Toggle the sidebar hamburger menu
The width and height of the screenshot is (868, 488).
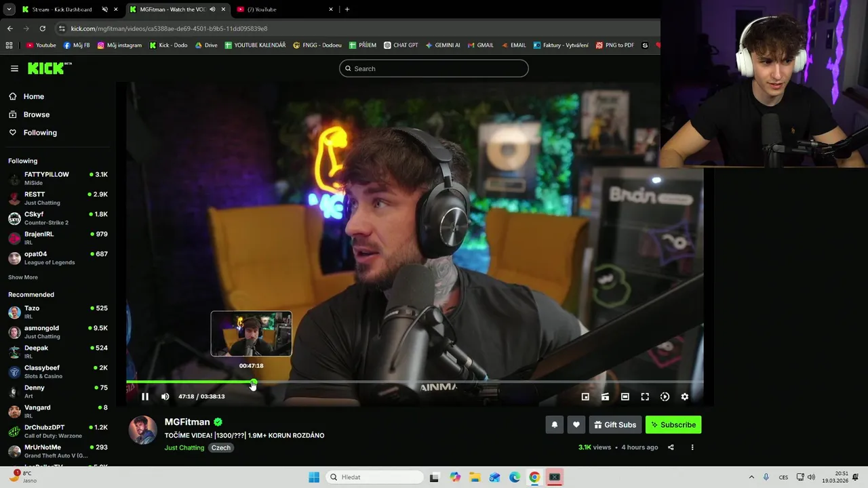tap(14, 68)
